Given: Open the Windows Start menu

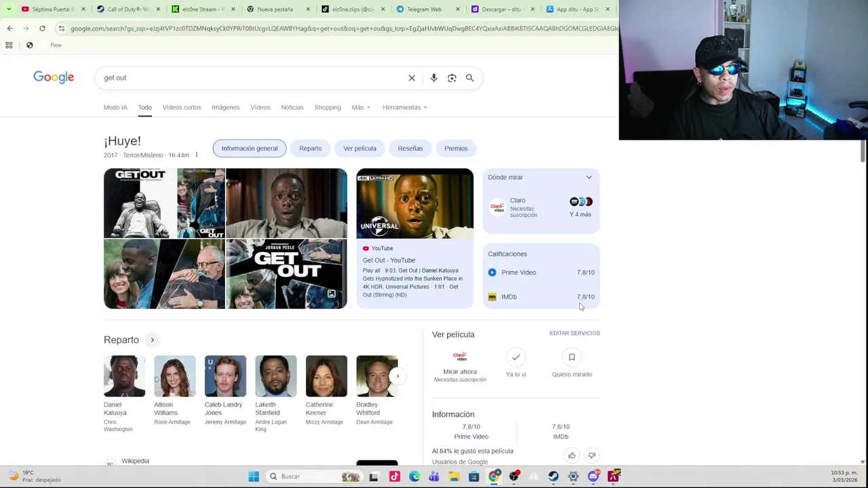Looking at the screenshot, I should point(254,476).
